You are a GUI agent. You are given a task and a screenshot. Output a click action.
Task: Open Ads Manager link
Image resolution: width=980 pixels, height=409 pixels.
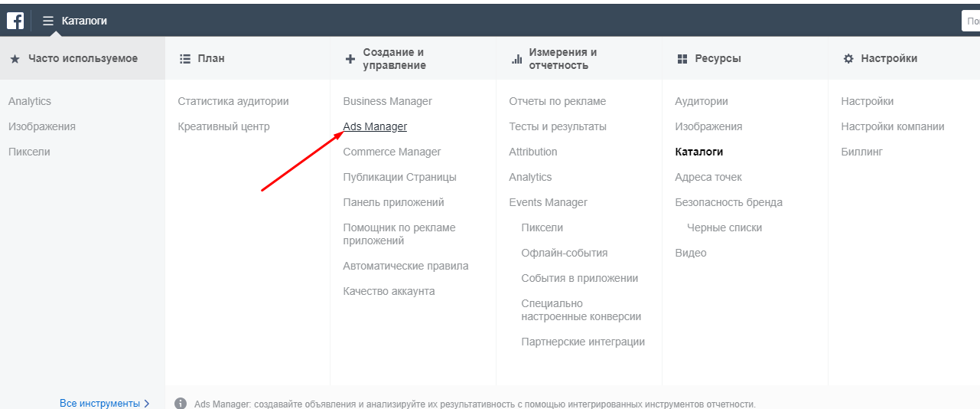point(375,126)
